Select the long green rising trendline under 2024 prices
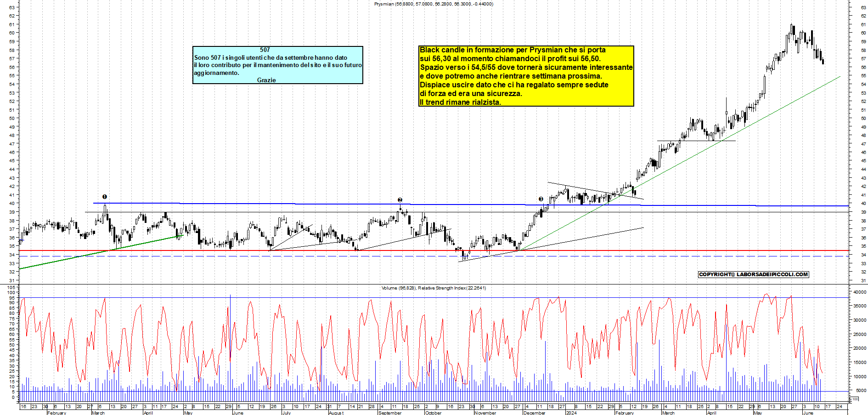 [x=680, y=163]
